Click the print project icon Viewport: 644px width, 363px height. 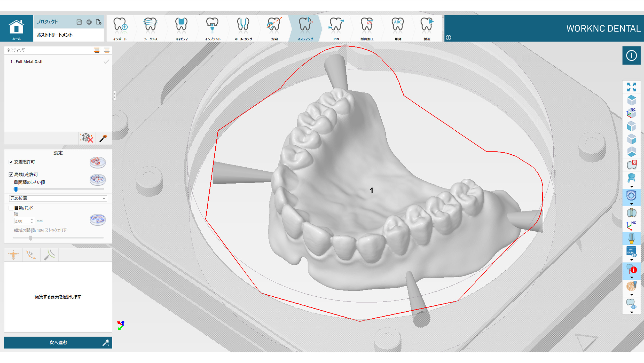(89, 22)
